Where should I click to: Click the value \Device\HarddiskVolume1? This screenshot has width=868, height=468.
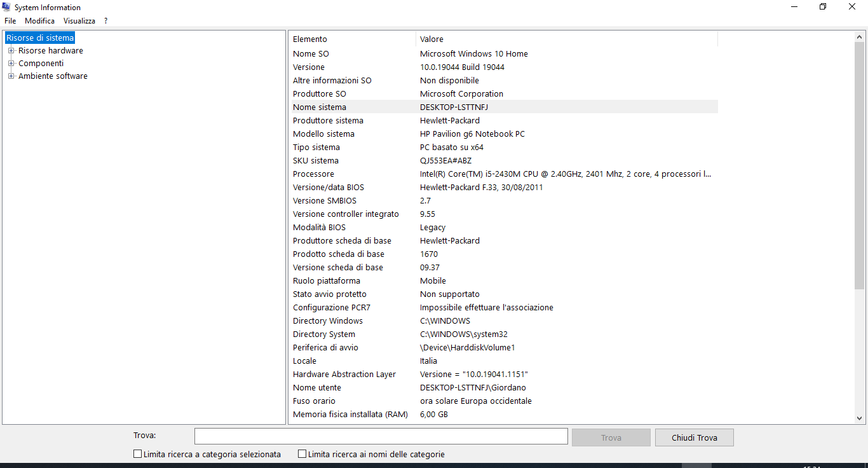pyautogui.click(x=468, y=348)
